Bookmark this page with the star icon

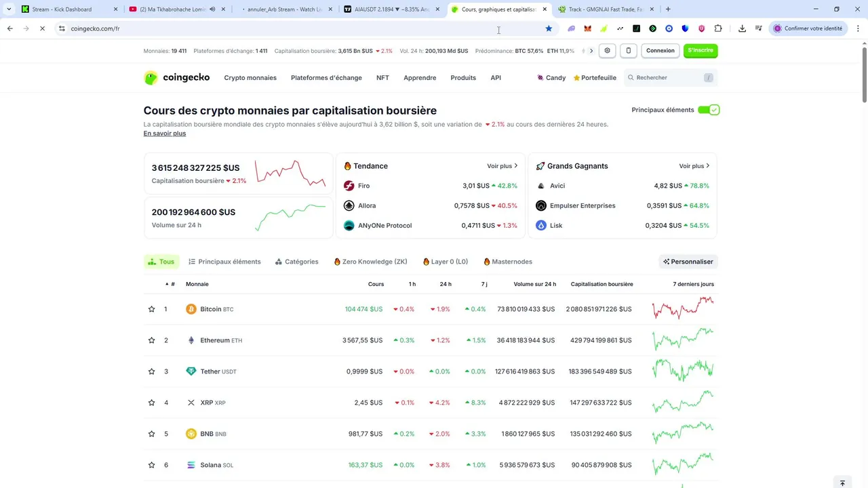(549, 28)
